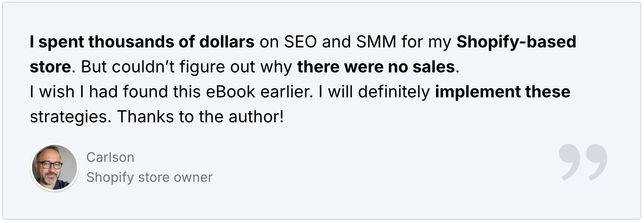Click the words 'for my' in first line
The width and height of the screenshot is (644, 223).
(x=427, y=43)
